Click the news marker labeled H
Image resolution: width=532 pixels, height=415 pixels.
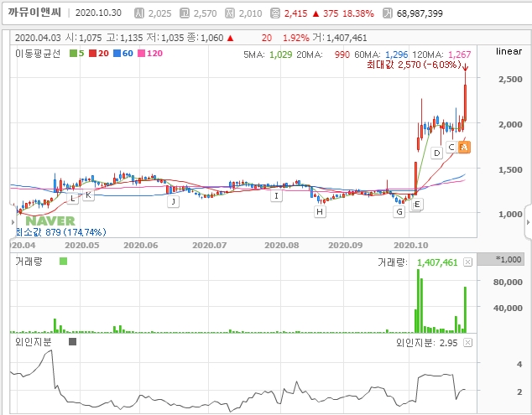pyautogui.click(x=320, y=212)
